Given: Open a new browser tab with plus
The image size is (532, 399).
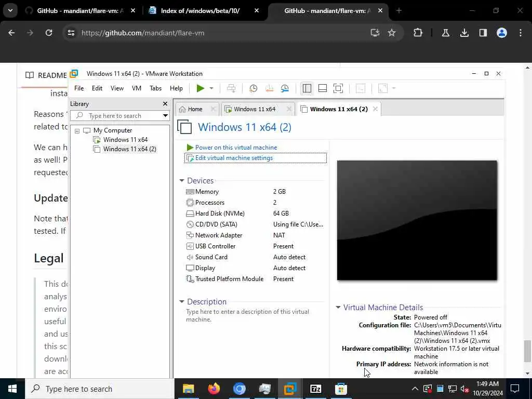Looking at the screenshot, I should [399, 11].
